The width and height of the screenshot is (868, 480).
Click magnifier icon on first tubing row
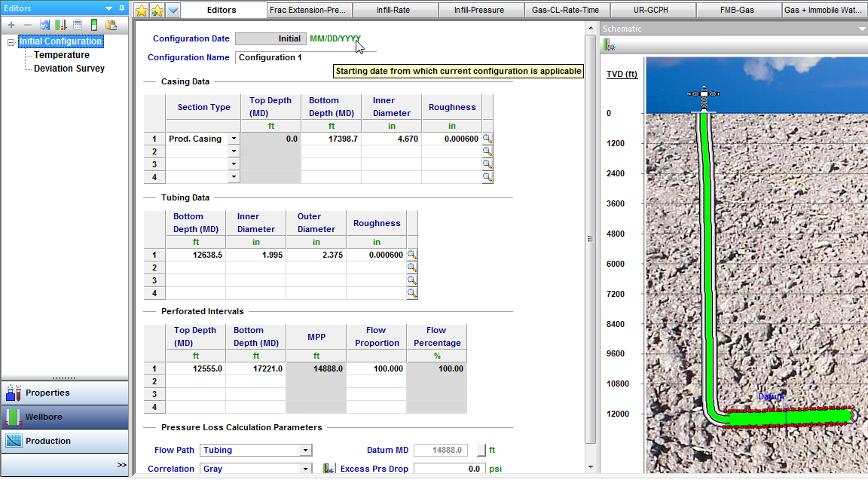(412, 255)
